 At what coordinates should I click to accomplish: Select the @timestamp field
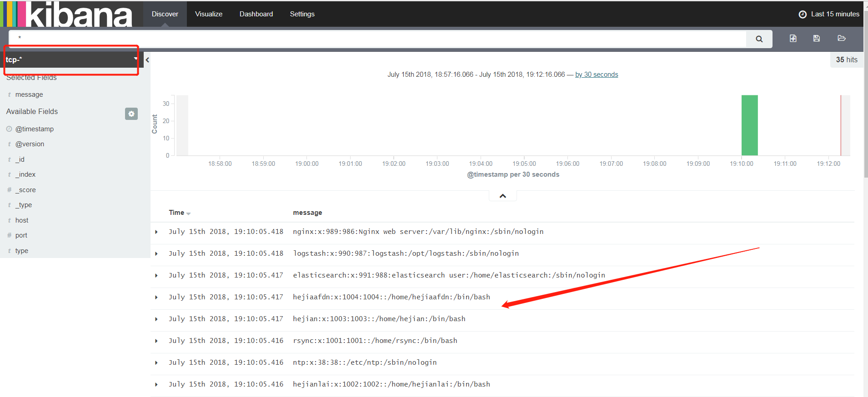point(35,129)
